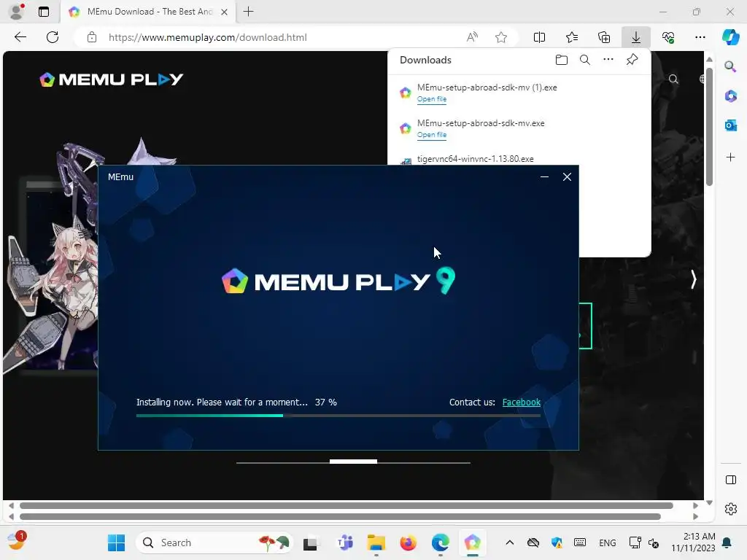Open Windows Start menu
The image size is (747, 560).
[116, 542]
